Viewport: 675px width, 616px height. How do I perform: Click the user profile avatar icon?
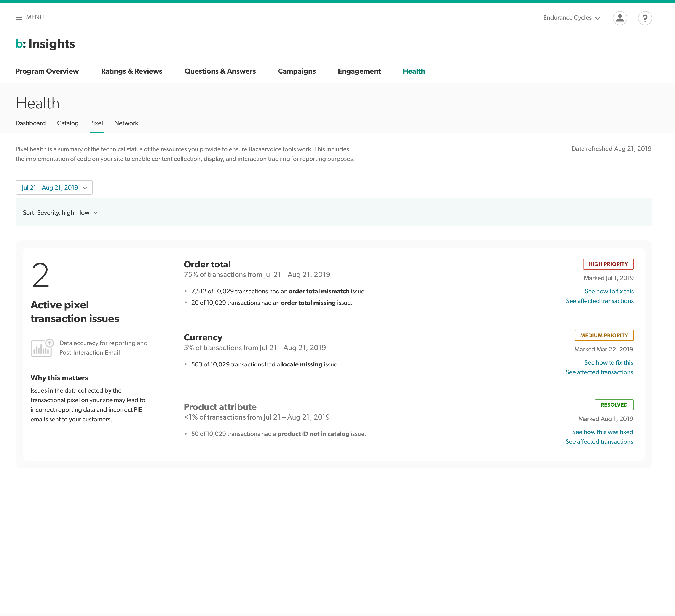[620, 18]
